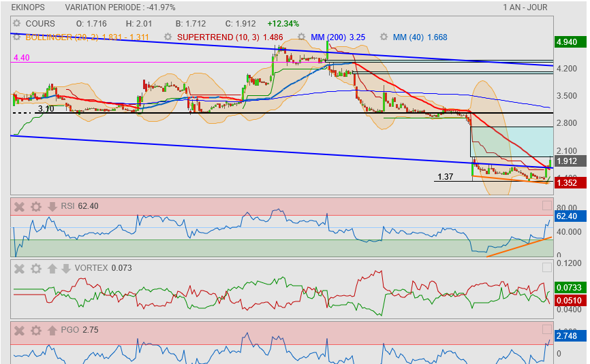The image size is (590, 364).
Task: Move the PGO panel up
Action: pos(52,330)
